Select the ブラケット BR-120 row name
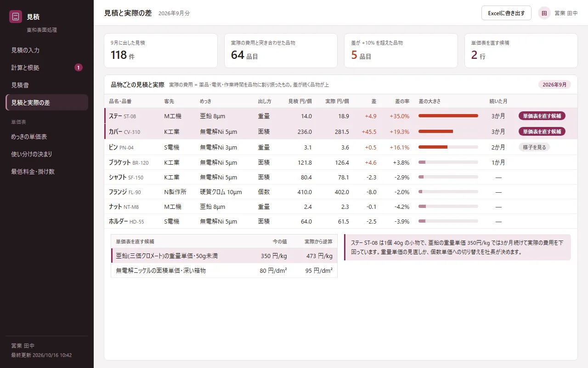This screenshot has height=368, width=588. coord(129,162)
